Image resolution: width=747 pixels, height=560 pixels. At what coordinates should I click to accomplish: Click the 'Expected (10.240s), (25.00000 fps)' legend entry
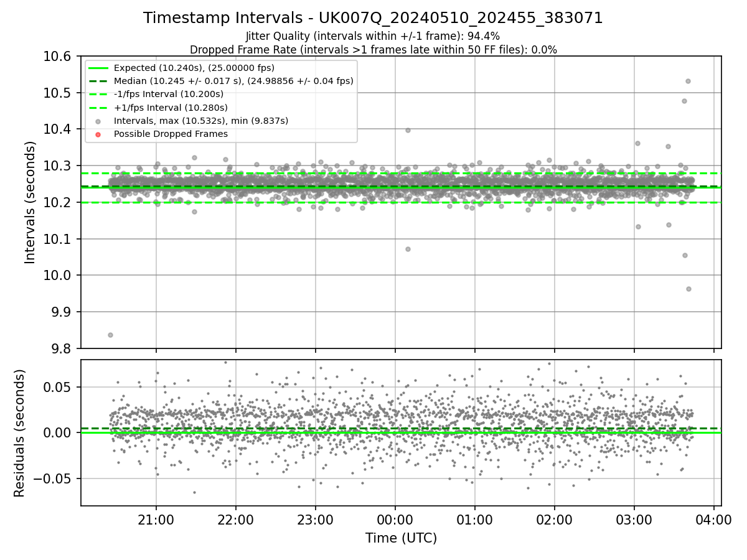point(194,68)
